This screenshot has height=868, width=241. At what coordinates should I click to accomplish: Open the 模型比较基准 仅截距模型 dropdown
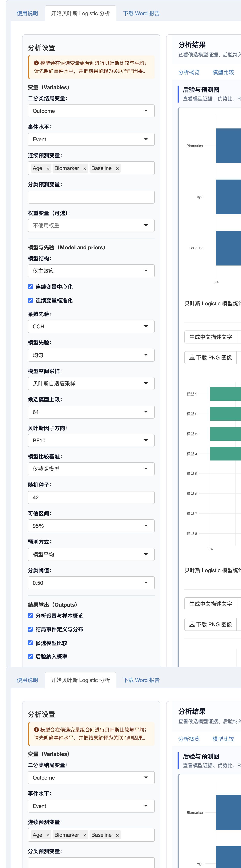click(x=91, y=469)
